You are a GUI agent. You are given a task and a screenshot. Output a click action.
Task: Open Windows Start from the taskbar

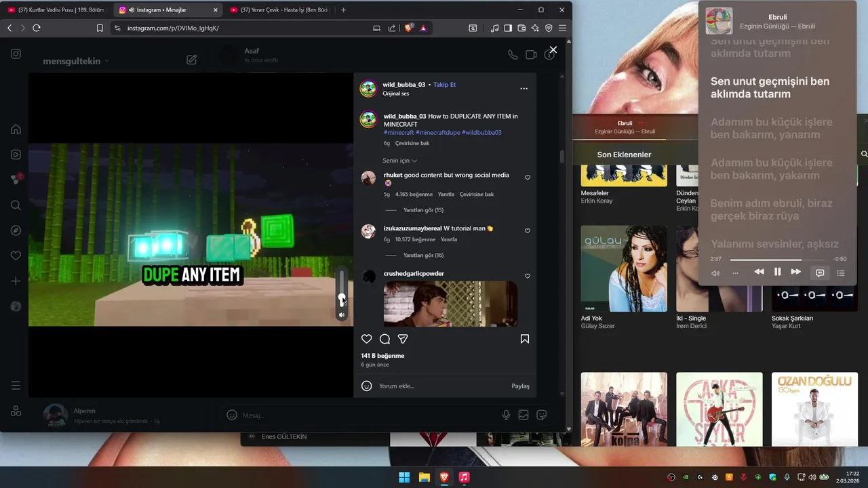(x=404, y=477)
